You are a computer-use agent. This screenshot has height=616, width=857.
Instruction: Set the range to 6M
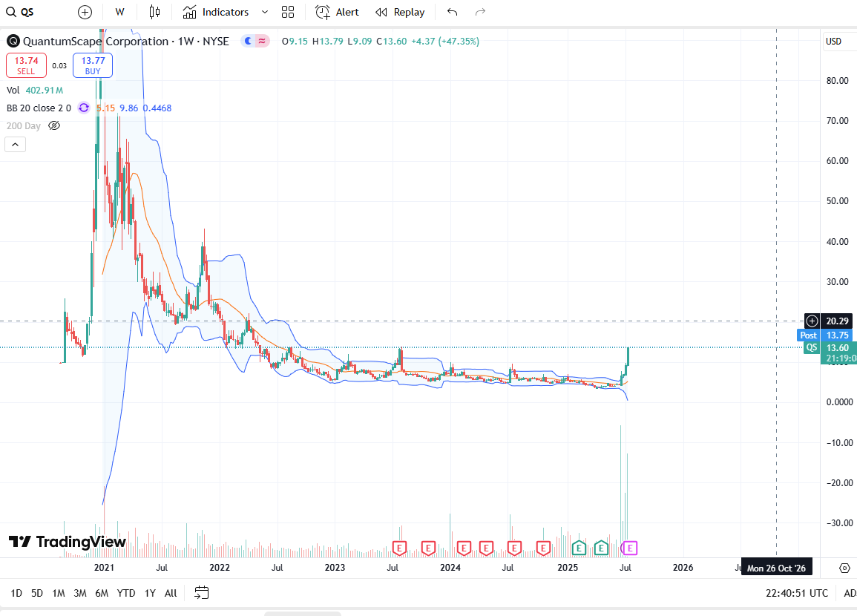pos(102,593)
